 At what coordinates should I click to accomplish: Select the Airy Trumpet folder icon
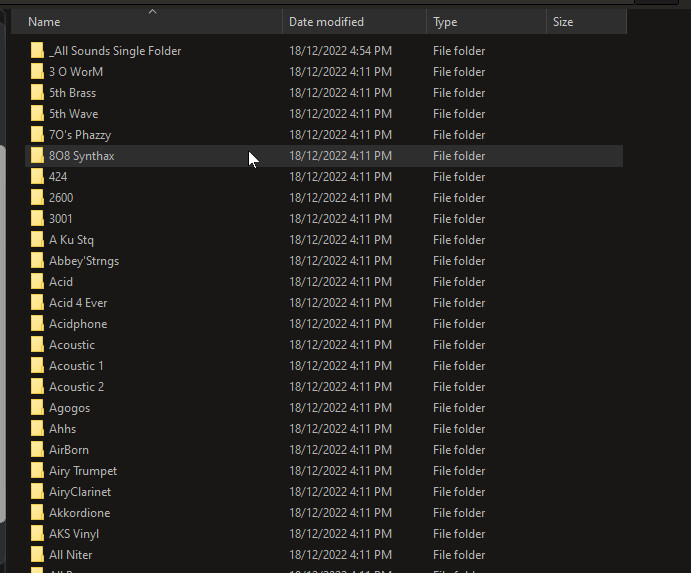[x=37, y=471]
